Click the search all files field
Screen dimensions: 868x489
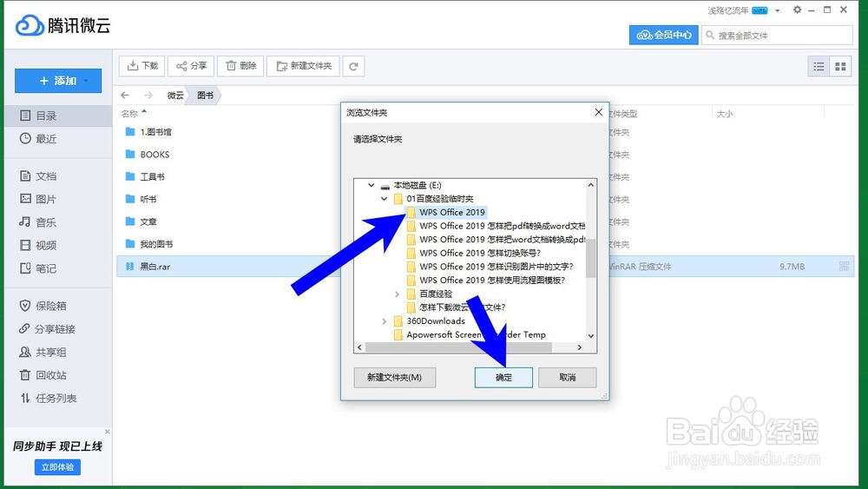click(777, 35)
